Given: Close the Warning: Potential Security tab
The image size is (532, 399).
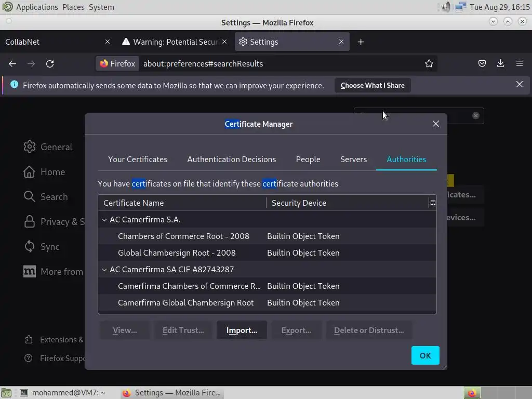Looking at the screenshot, I should (x=224, y=42).
